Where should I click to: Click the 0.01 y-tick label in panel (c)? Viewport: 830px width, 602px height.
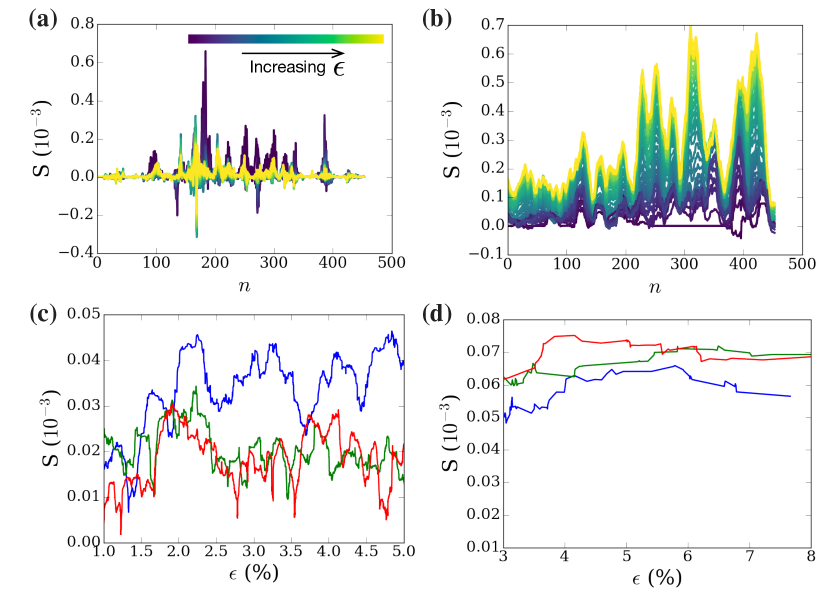coord(84,497)
